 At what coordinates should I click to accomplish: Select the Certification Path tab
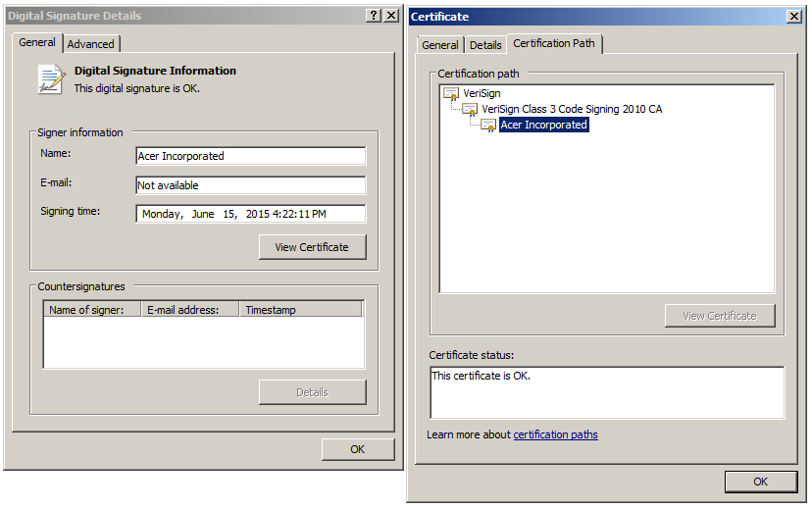point(553,43)
